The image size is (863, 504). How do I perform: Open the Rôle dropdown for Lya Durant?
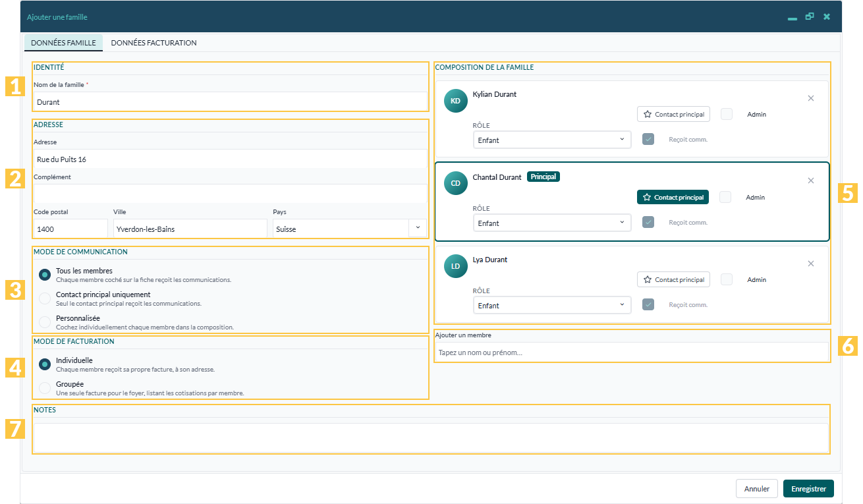(552, 305)
